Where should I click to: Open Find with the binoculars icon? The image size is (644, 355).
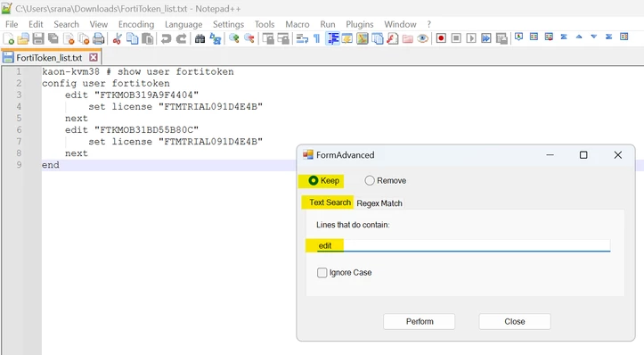200,38
